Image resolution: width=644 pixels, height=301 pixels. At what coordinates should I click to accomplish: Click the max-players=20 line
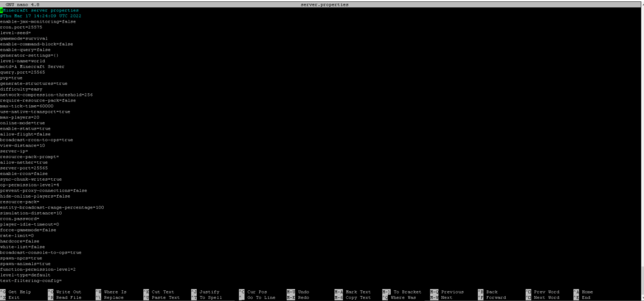point(19,117)
